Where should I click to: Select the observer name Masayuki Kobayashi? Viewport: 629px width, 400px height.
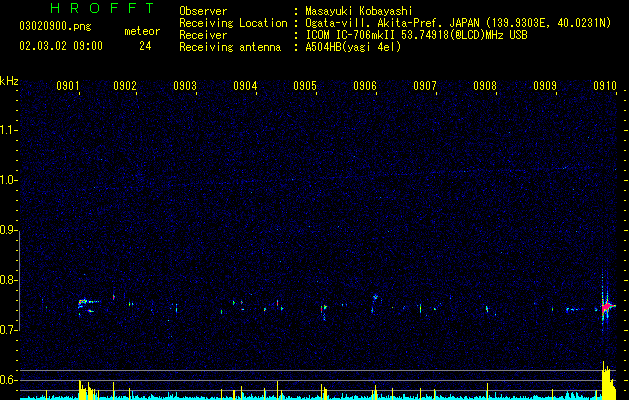[x=359, y=11]
